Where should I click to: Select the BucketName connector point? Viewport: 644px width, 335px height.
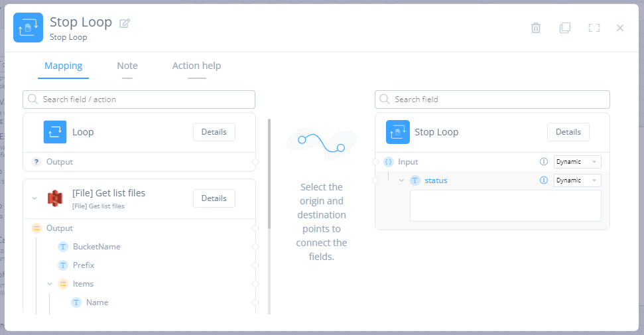[255, 247]
